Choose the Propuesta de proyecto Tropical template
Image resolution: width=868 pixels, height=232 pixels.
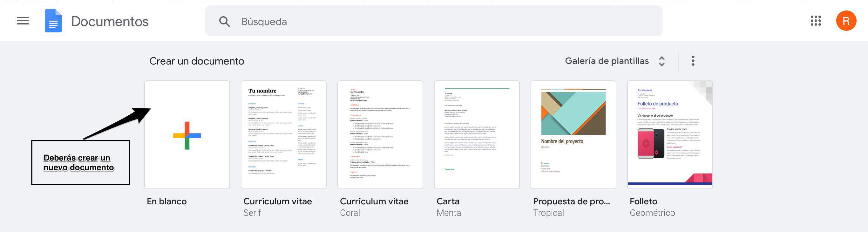(573, 135)
